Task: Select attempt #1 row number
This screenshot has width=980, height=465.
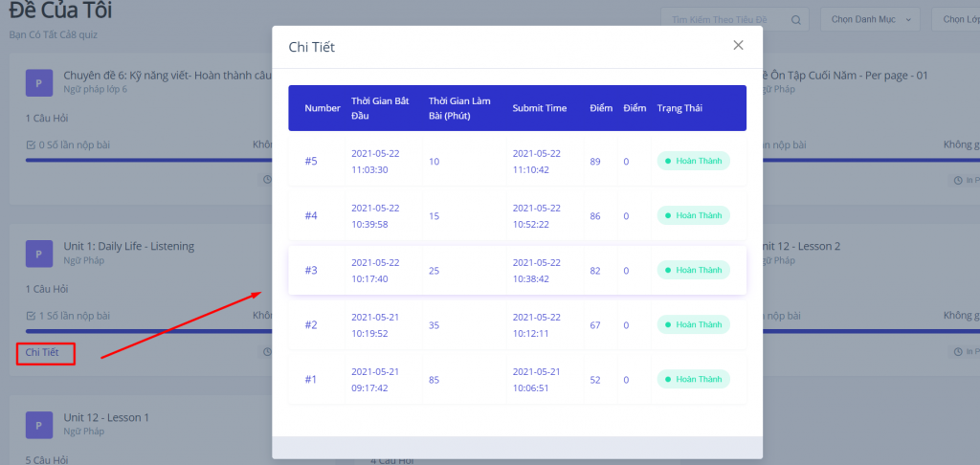Action: tap(311, 380)
